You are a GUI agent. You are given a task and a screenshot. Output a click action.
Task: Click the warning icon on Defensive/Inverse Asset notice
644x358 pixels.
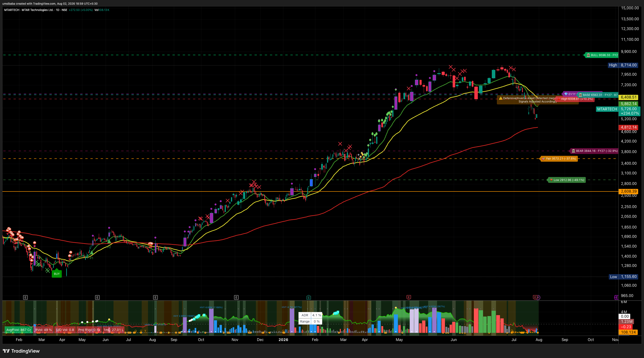point(500,98)
